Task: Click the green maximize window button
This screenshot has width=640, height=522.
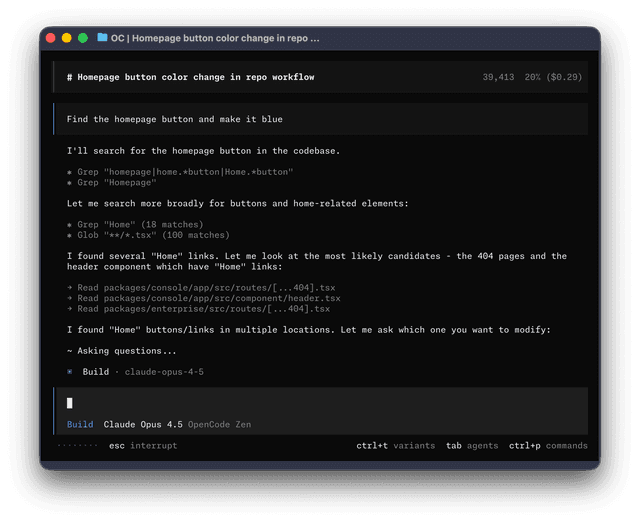Action: (x=83, y=38)
